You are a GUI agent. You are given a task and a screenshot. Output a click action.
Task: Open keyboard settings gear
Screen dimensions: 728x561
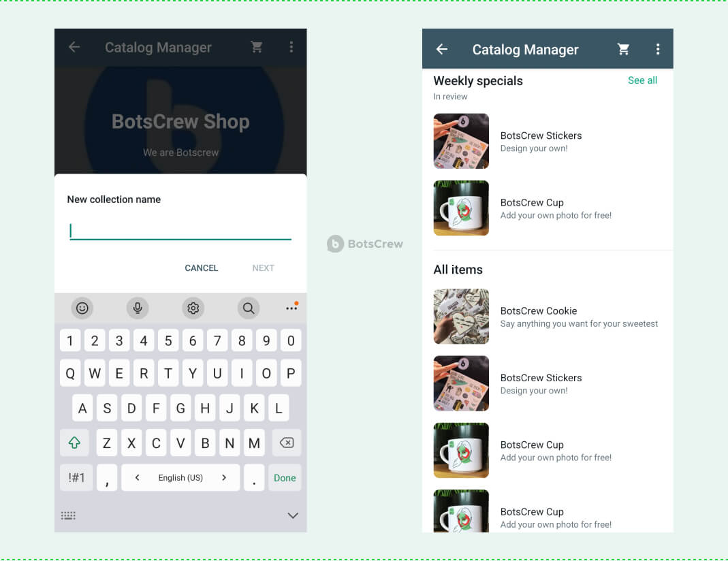pyautogui.click(x=193, y=308)
